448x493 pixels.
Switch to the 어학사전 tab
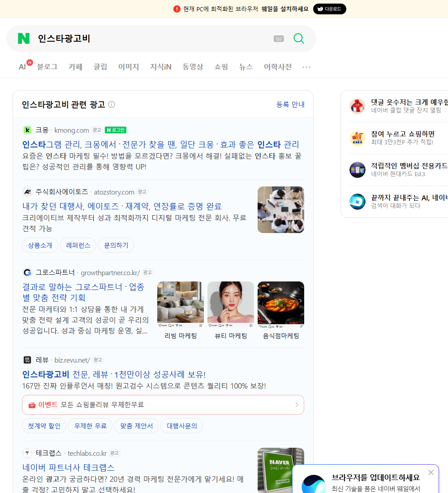click(x=278, y=67)
